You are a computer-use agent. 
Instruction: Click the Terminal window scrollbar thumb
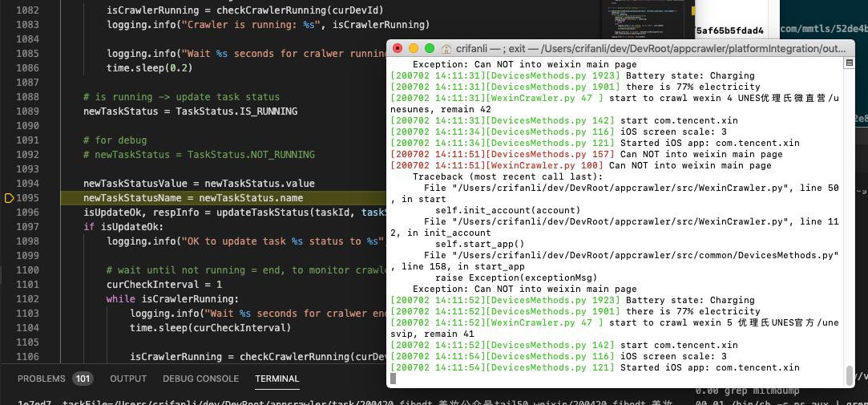click(850, 375)
